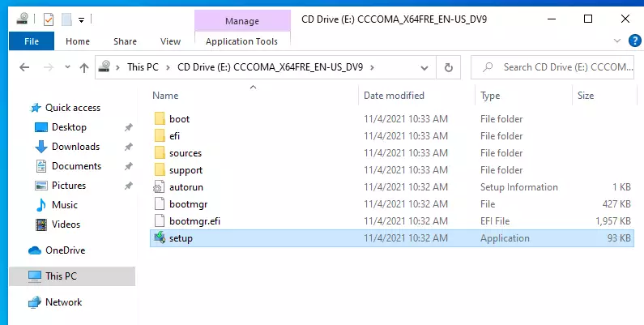
Task: Open the File menu
Action: pos(32,41)
